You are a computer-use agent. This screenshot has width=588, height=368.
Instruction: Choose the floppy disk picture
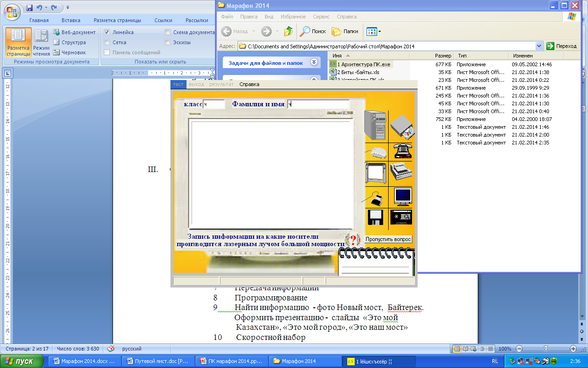tap(375, 217)
